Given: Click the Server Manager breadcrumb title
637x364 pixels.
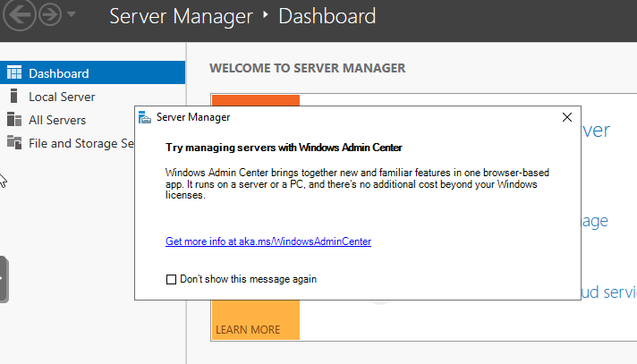Looking at the screenshot, I should coord(182,16).
